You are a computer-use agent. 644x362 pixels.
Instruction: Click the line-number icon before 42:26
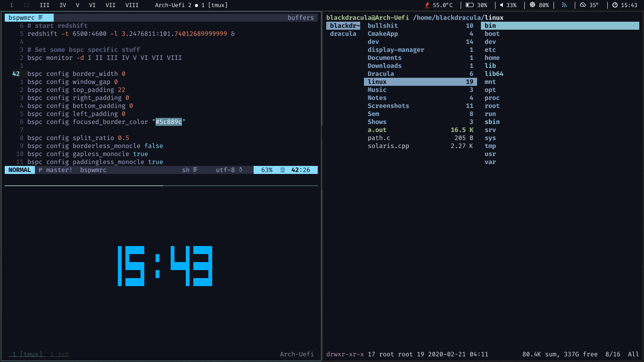tap(282, 170)
